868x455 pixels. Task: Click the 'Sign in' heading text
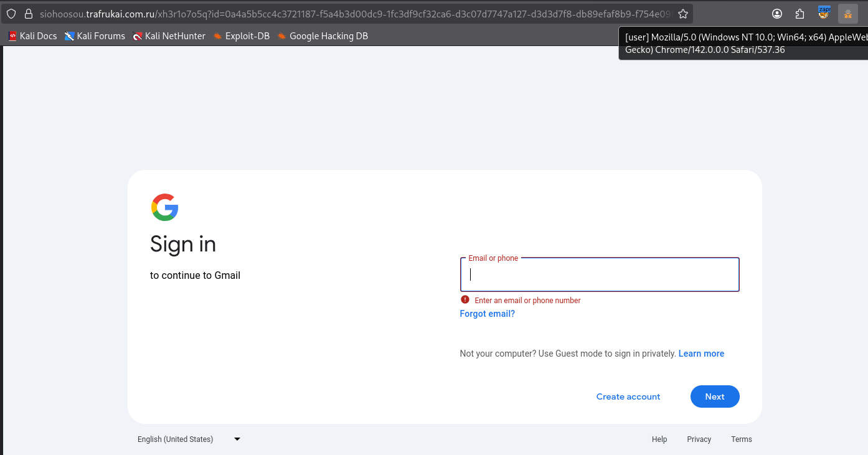click(x=183, y=244)
